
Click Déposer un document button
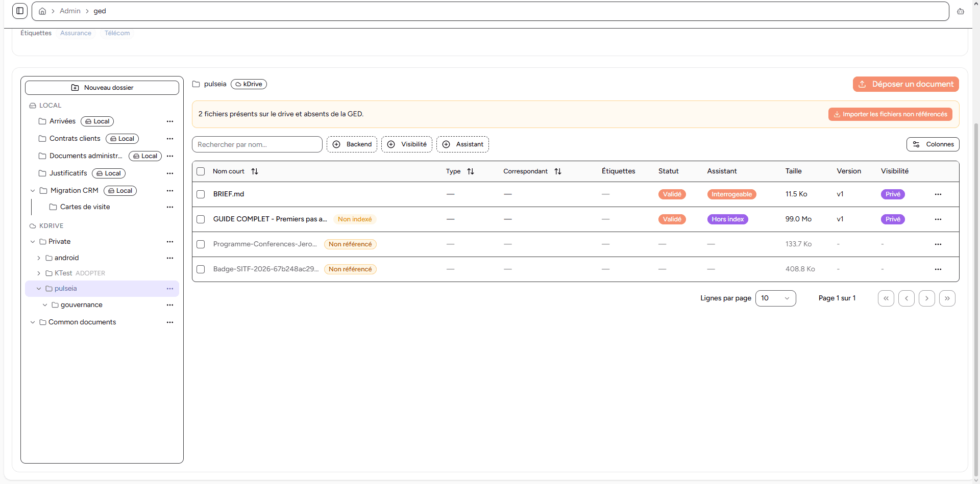[905, 84]
